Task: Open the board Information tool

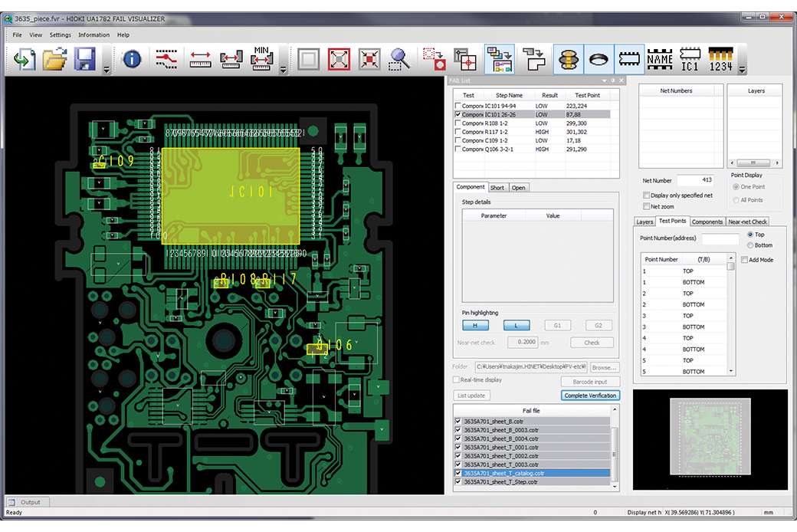Action: tap(131, 59)
